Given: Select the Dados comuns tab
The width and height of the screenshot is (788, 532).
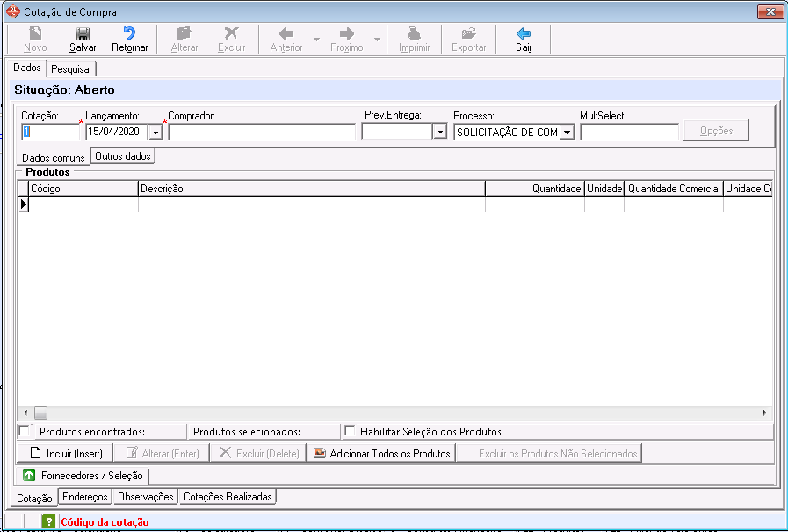Looking at the screenshot, I should tap(54, 157).
